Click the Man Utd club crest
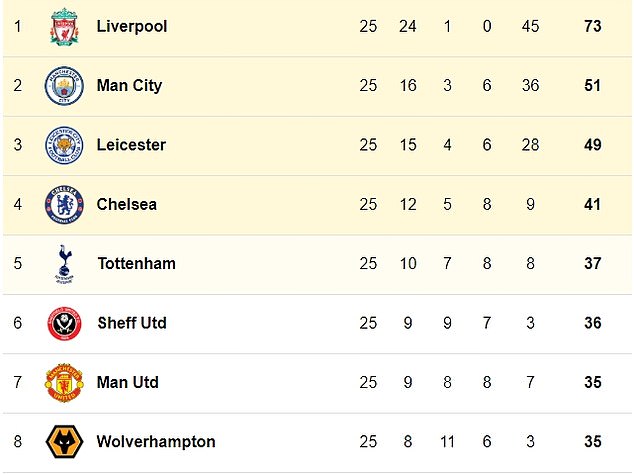 click(64, 382)
